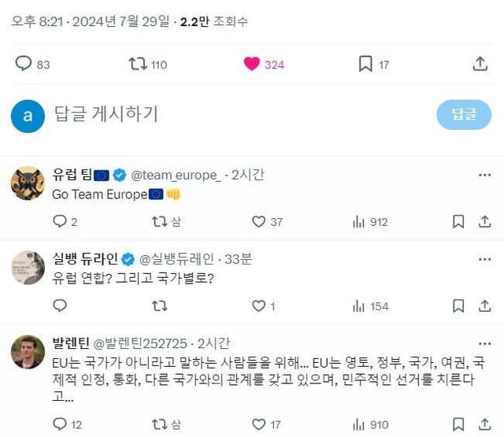Reply to the Go Team Europe comment
The width and height of the screenshot is (504, 437).
(x=60, y=222)
